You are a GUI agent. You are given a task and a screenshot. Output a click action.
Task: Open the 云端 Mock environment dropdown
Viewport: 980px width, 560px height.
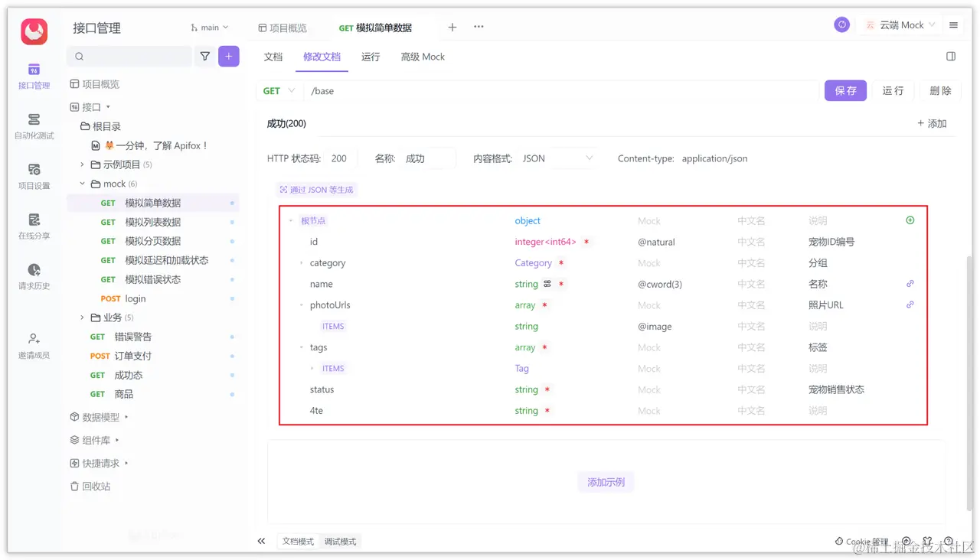pos(901,24)
